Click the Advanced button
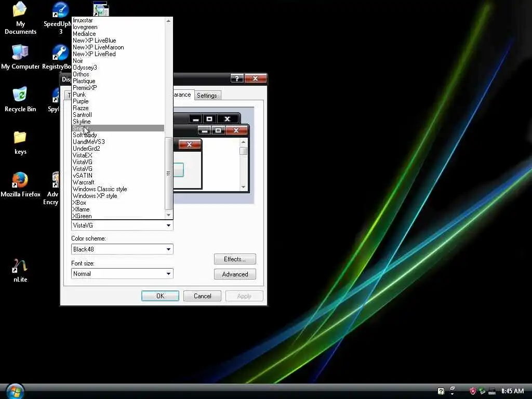 (x=235, y=274)
